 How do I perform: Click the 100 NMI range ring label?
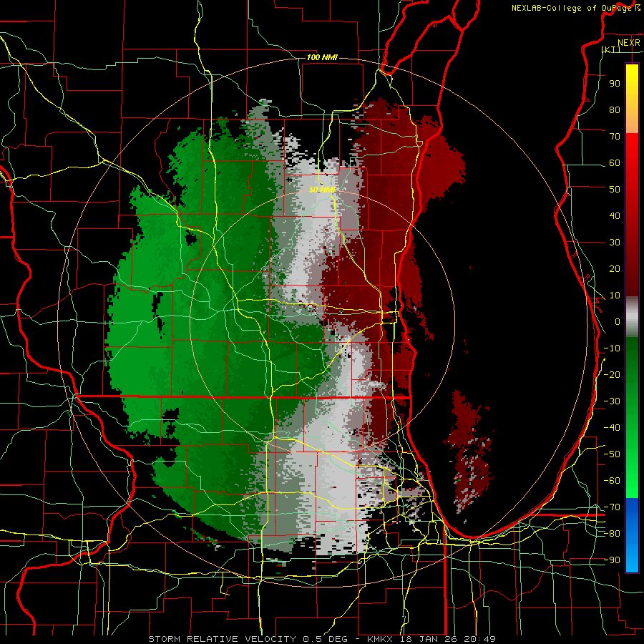[322, 57]
